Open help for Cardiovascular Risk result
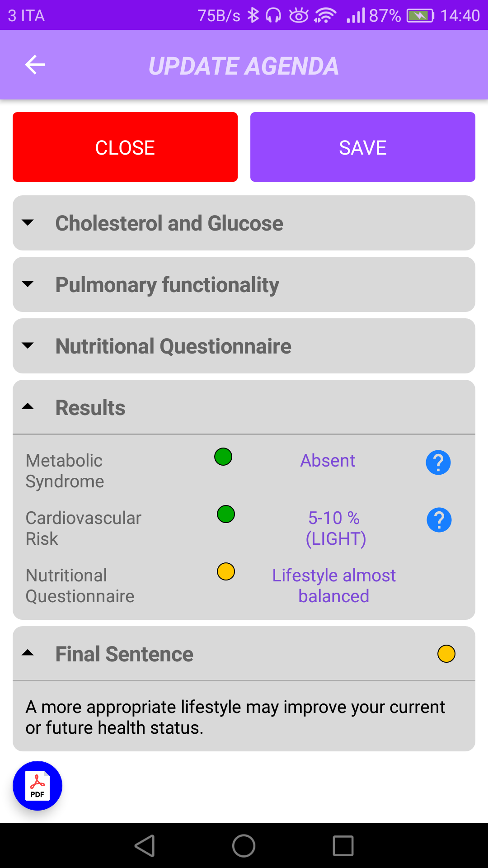 coord(439,520)
